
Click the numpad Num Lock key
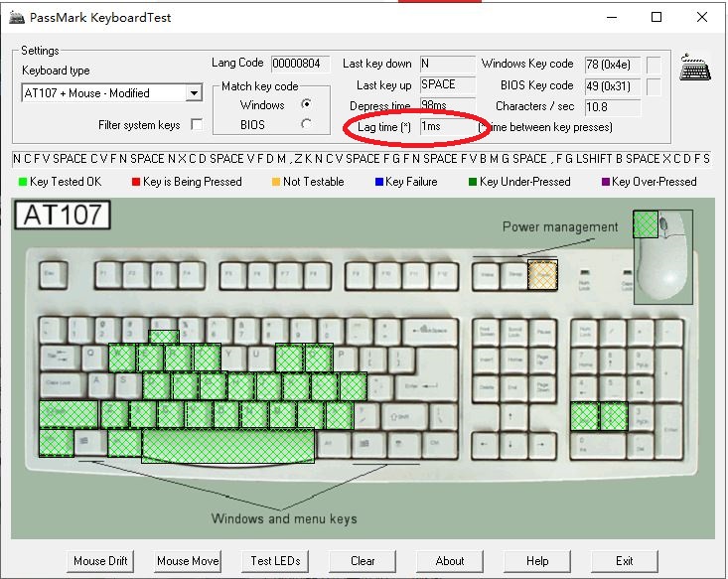pos(584,332)
